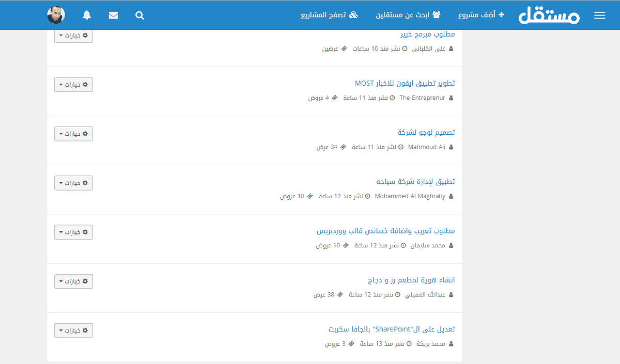Click the user icon beside محمد سليمان
This screenshot has height=364, width=620.
(451, 245)
